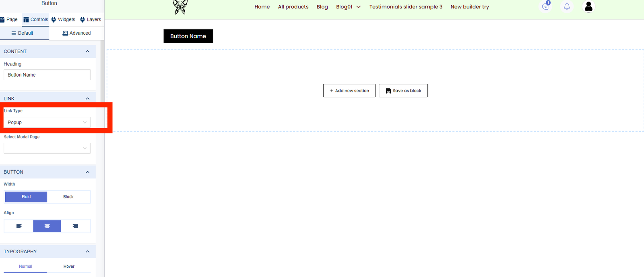Select center align icon

pos(47,226)
